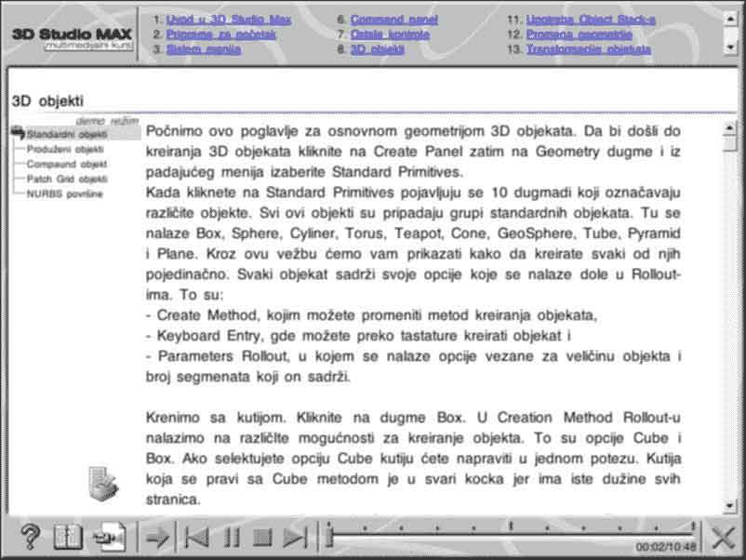Open Produženi objekti in the topic tree
Screen dimensions: 746x560
coord(65,149)
